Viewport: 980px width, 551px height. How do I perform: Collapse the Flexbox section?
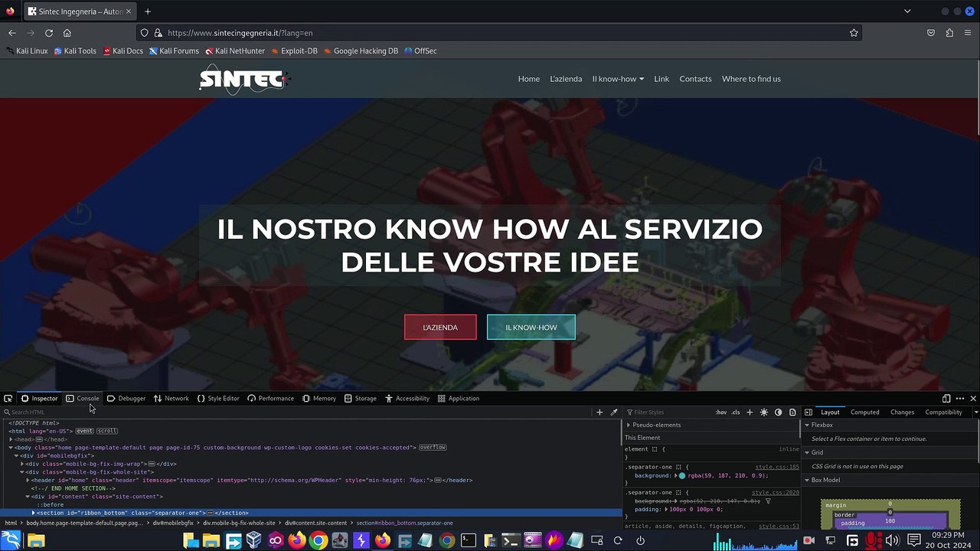(x=807, y=425)
